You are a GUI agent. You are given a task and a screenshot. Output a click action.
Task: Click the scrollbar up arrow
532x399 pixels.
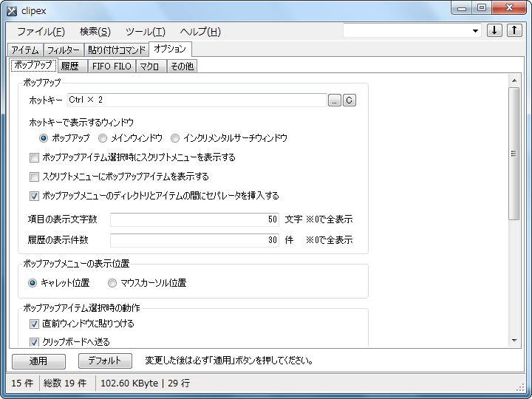tap(514, 81)
